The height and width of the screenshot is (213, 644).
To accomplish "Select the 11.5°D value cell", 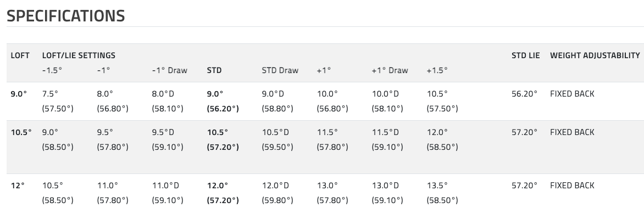I will point(385,132).
